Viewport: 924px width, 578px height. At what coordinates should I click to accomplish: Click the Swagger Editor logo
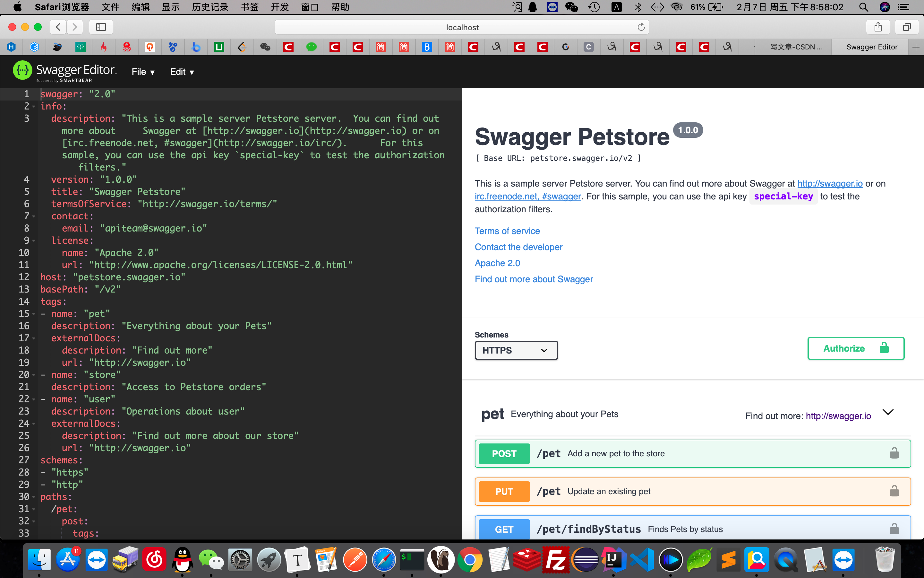tap(64, 71)
